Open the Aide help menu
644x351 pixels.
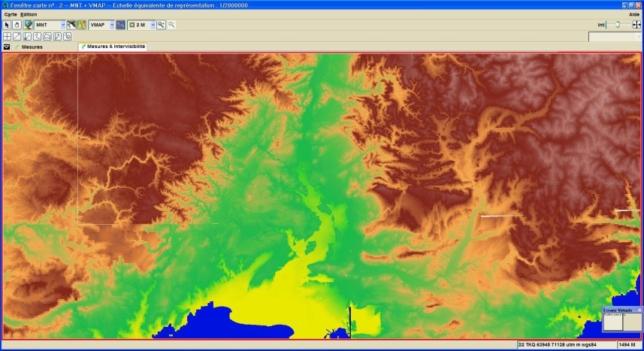pos(633,14)
